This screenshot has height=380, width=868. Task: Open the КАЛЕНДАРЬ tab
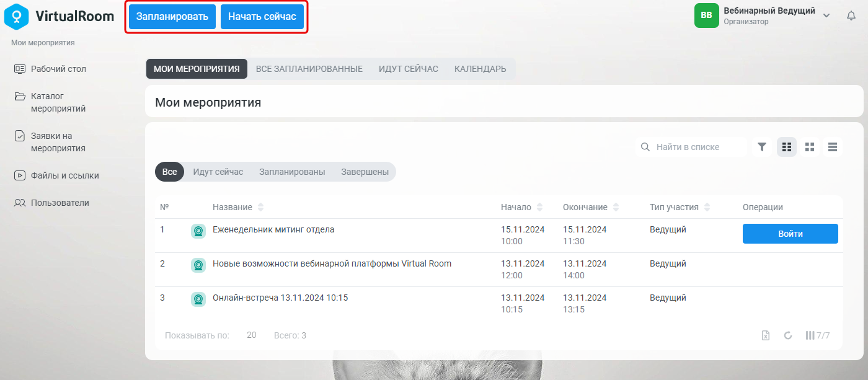coord(480,69)
